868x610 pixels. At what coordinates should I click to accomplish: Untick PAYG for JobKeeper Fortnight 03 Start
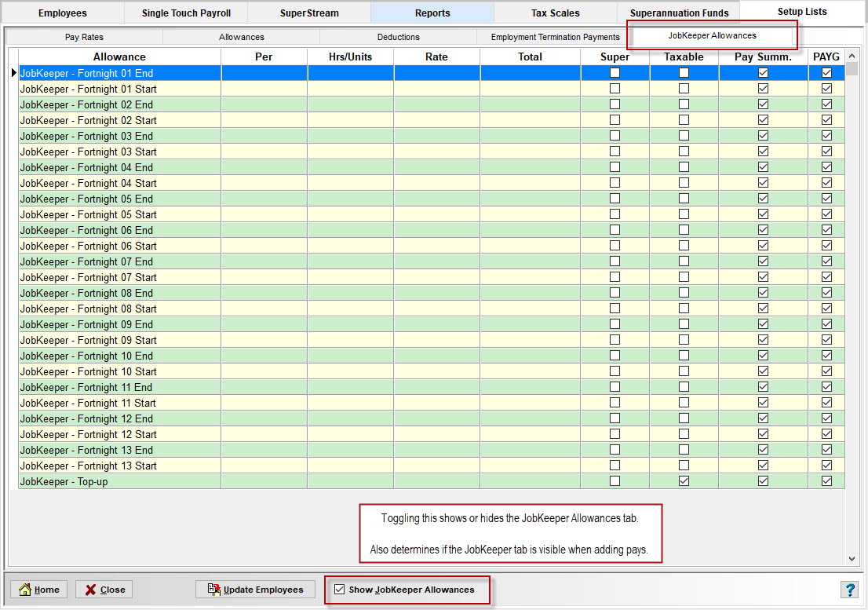(x=827, y=151)
